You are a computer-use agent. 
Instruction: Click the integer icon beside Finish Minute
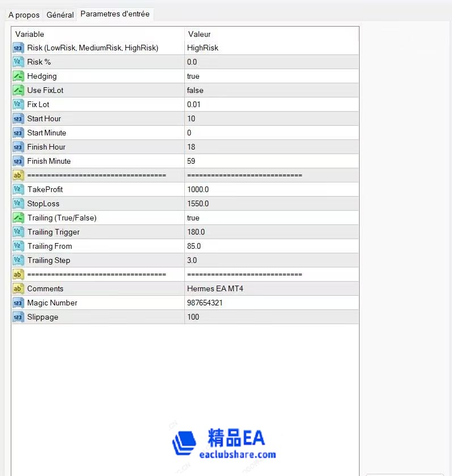coord(18,161)
